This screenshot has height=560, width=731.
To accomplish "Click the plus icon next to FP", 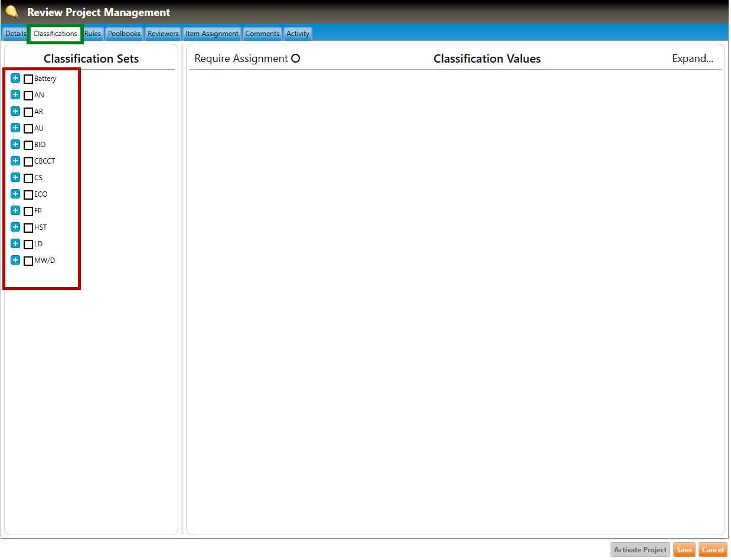I will point(15,211).
